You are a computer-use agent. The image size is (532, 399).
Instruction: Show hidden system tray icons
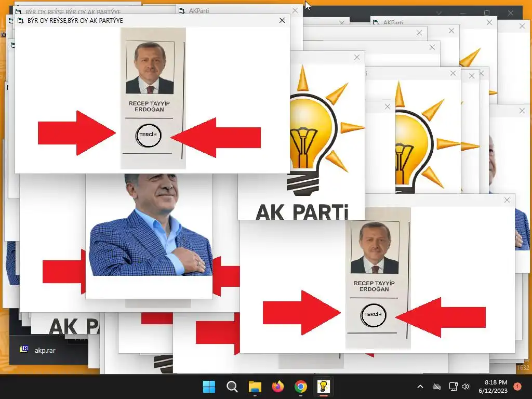click(420, 387)
